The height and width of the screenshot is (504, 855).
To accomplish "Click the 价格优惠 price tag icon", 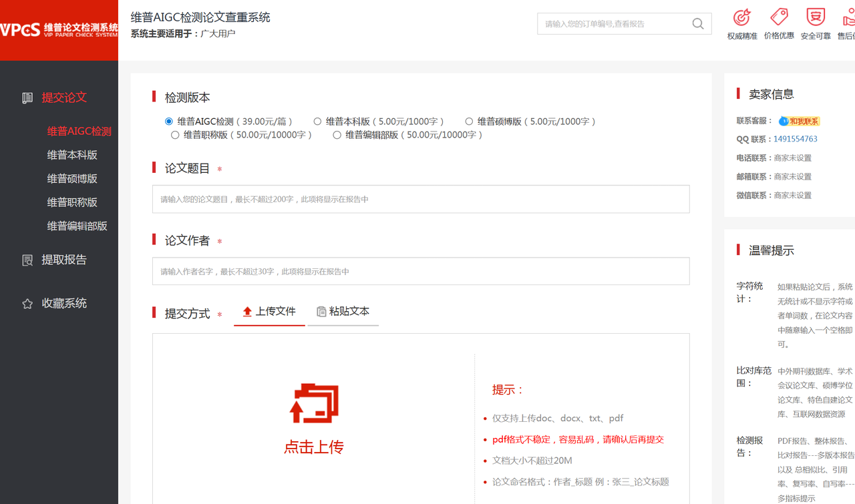I will (x=779, y=17).
